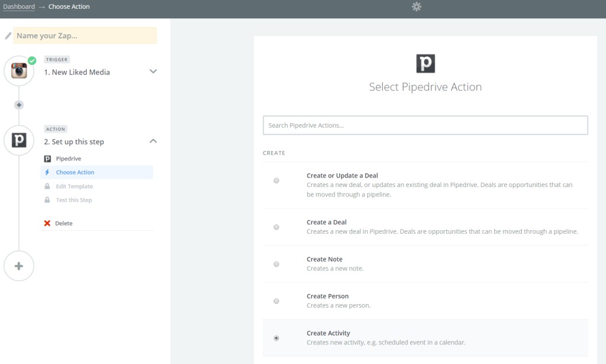Image resolution: width=606 pixels, height=364 pixels.
Task: Select the Create a Deal radio button
Action: click(x=276, y=227)
